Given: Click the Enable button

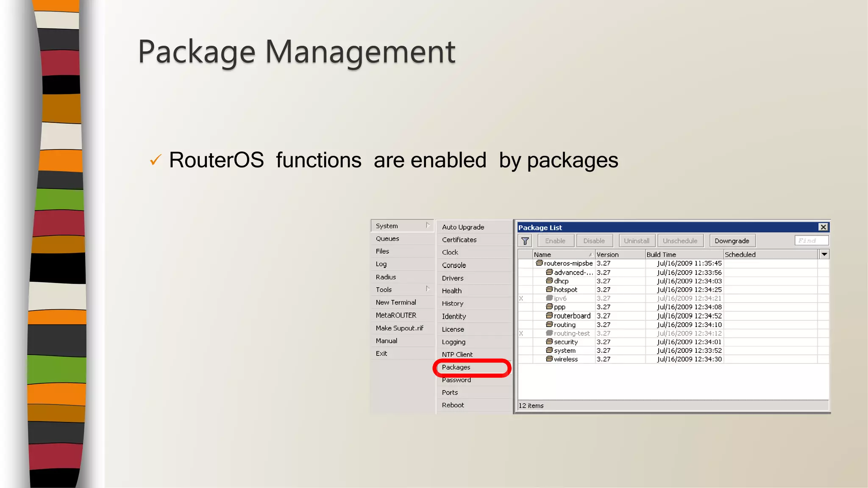Looking at the screenshot, I should coord(556,241).
